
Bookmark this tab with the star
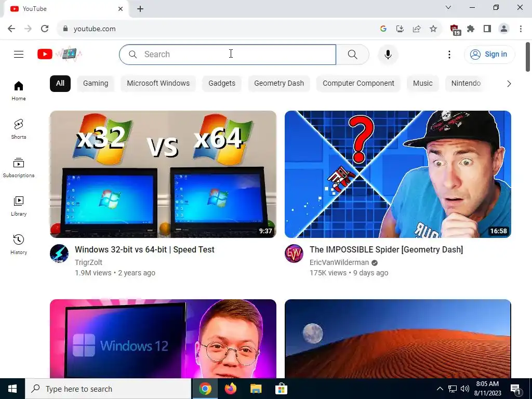pos(433,29)
